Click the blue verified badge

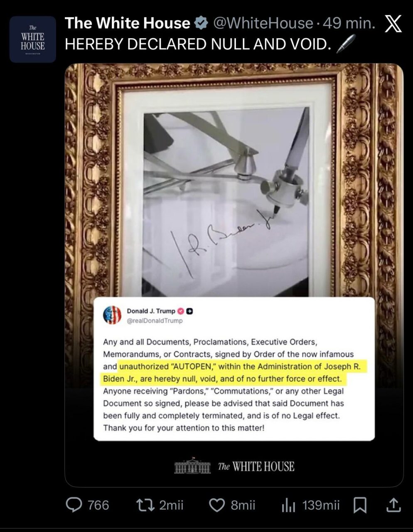click(x=202, y=23)
